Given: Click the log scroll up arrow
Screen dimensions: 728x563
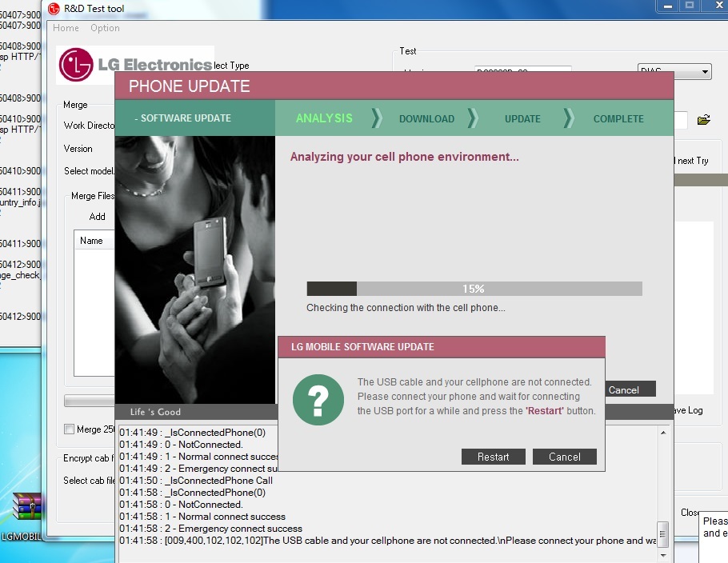Looking at the screenshot, I should 663,433.
